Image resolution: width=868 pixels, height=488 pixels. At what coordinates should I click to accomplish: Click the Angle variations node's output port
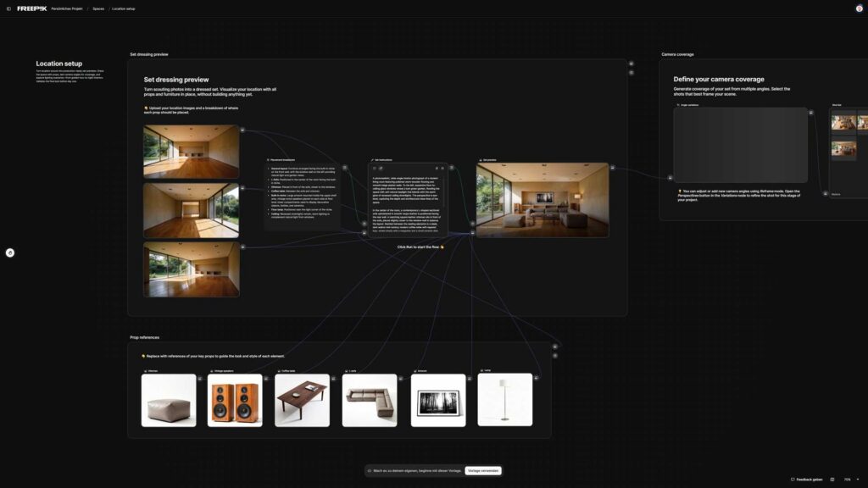click(811, 113)
